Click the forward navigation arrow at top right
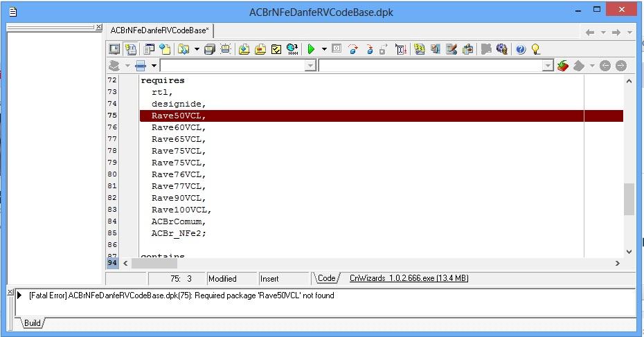Image resolution: width=644 pixels, height=337 pixels. (x=616, y=33)
